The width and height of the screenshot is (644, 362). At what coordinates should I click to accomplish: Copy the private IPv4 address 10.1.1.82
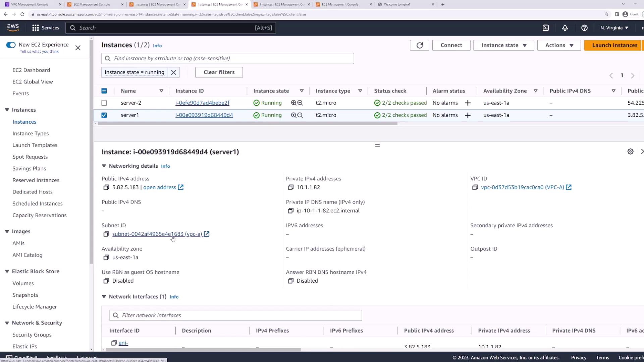pyautogui.click(x=290, y=187)
